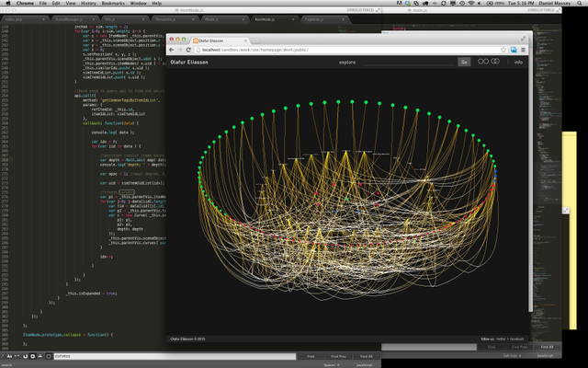Image resolution: width=588 pixels, height=368 pixels.
Task: Enter fullscreen via Chrome window arrows icon
Action: pos(523,39)
